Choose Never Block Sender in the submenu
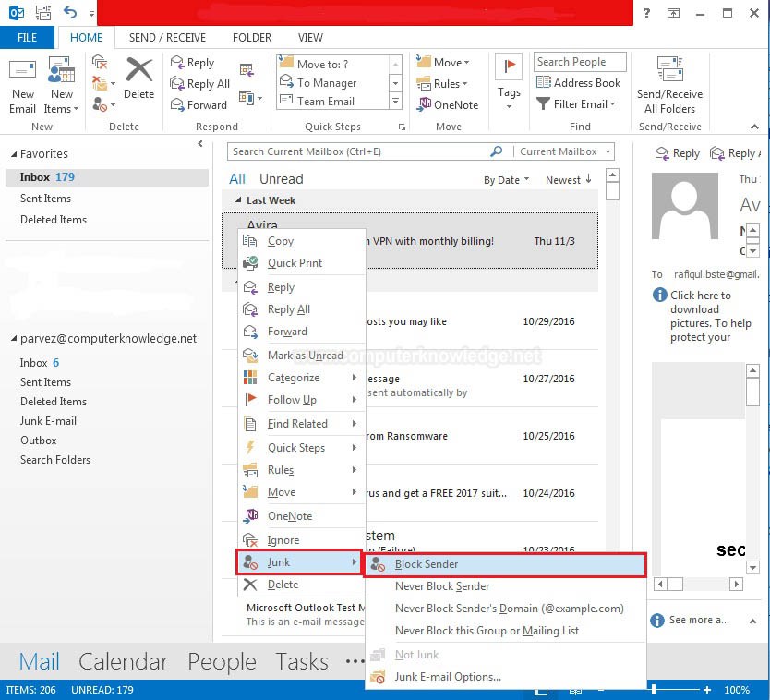This screenshot has height=700, width=770. (505, 586)
